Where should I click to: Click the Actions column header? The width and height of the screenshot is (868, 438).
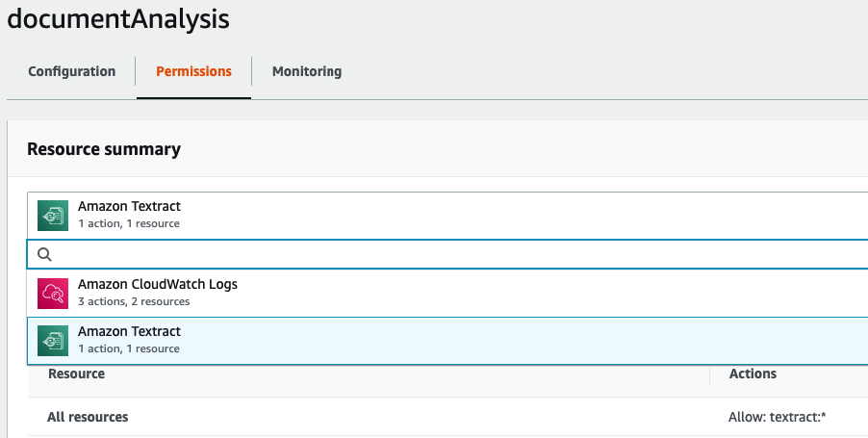753,374
